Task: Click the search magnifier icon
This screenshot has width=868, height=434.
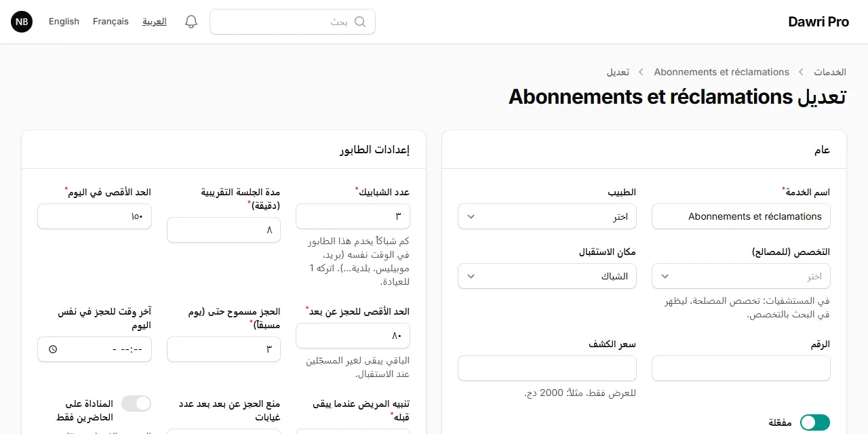Action: click(360, 22)
